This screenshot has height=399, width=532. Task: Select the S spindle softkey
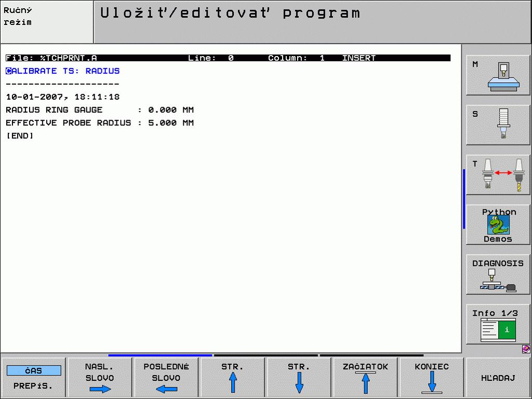coord(498,125)
